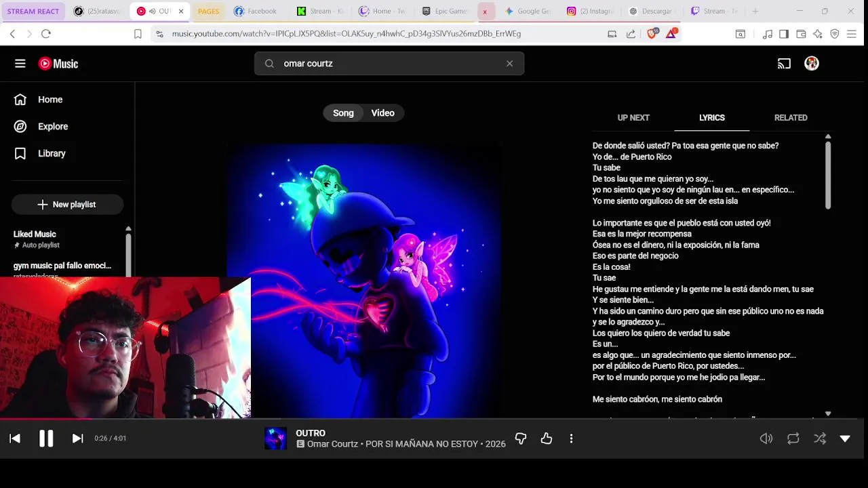Switch to Video mode
868x488 pixels.
click(383, 113)
